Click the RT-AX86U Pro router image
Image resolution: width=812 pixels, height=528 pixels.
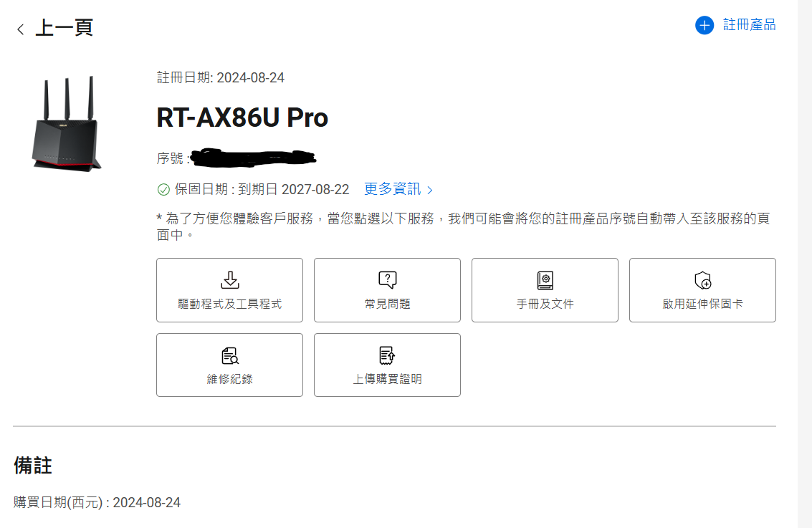66,123
